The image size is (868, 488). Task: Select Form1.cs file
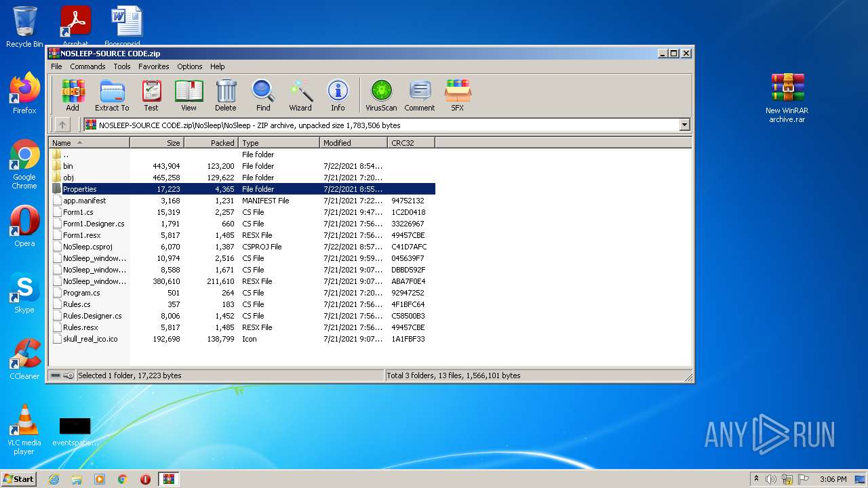[x=242, y=212]
